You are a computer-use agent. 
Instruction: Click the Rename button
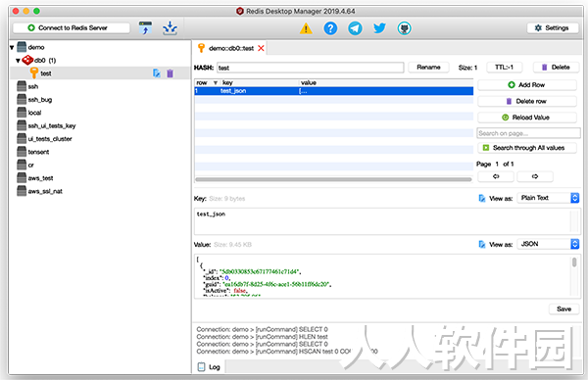click(428, 67)
